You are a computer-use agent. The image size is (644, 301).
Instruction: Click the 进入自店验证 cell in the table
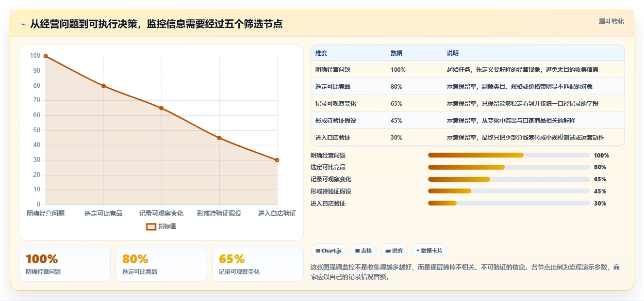tap(333, 138)
